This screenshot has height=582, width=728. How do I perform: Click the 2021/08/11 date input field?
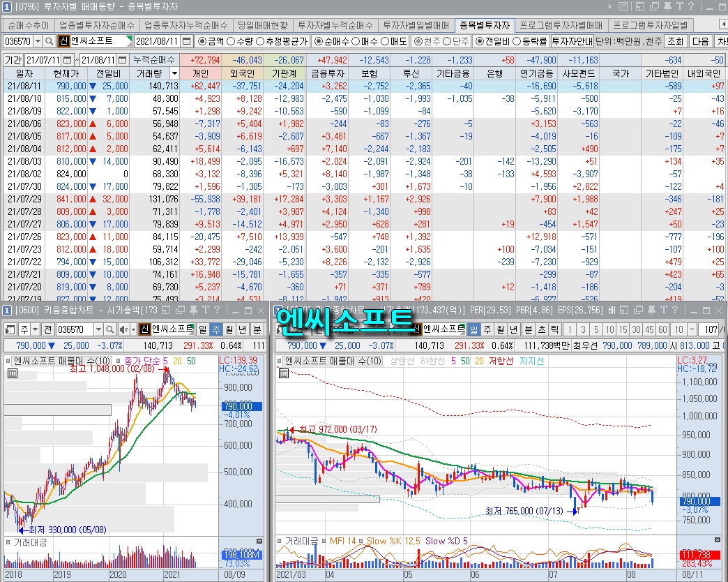[158, 41]
